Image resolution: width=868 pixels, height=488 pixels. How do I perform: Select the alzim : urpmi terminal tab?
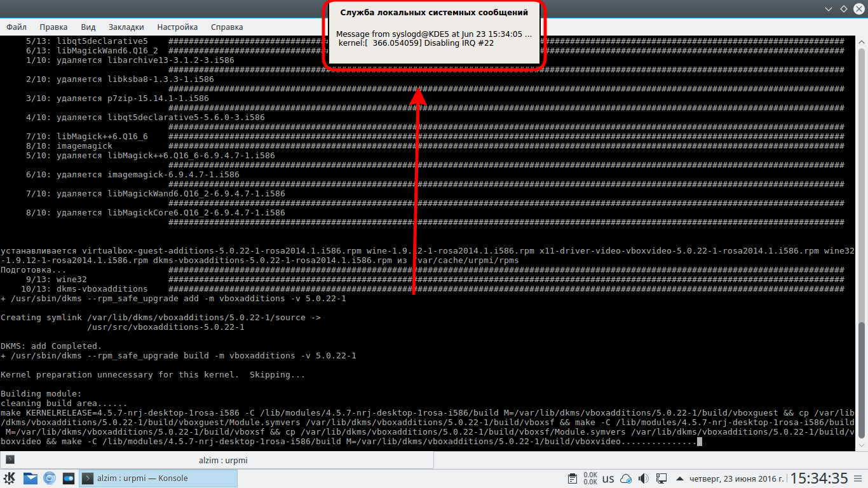click(218, 459)
